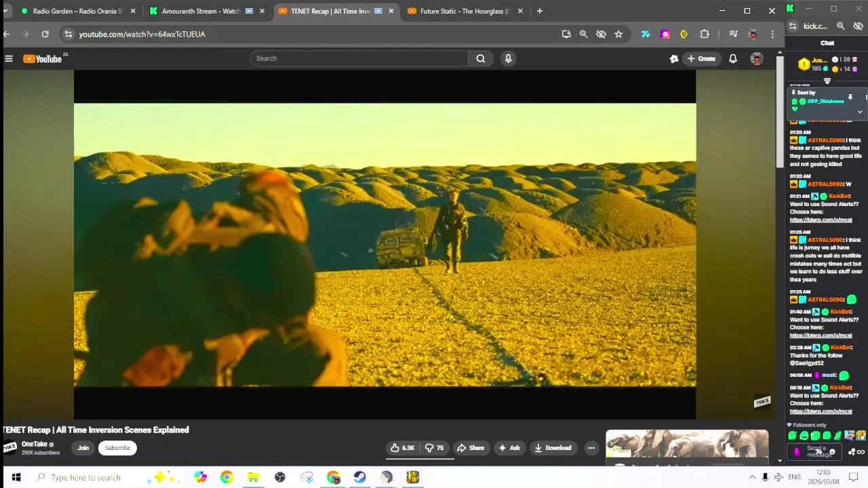
Task: Open YouTube notifications bell
Action: click(x=733, y=59)
